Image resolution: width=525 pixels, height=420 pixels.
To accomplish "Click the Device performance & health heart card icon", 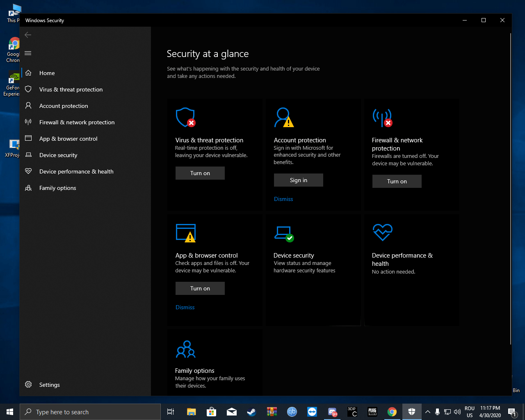I will tap(382, 233).
